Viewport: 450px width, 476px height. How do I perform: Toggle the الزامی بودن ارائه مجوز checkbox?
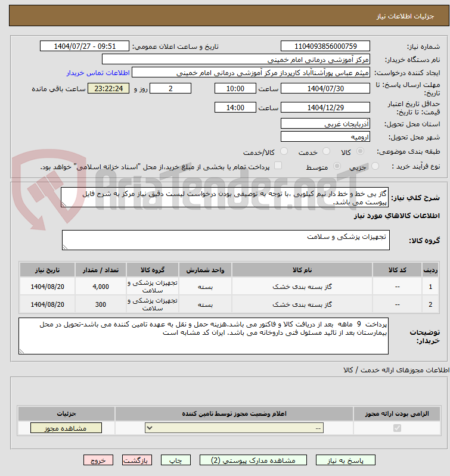point(397,428)
